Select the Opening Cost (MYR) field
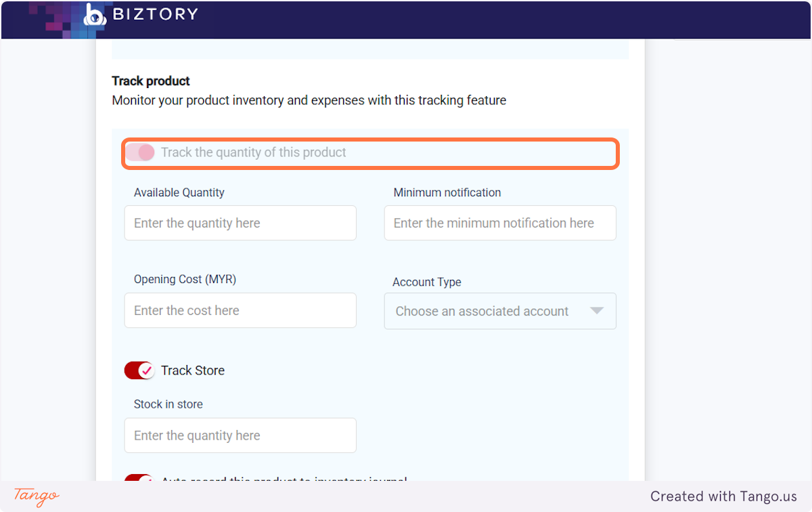Screen dimensions: 812x512 240,310
